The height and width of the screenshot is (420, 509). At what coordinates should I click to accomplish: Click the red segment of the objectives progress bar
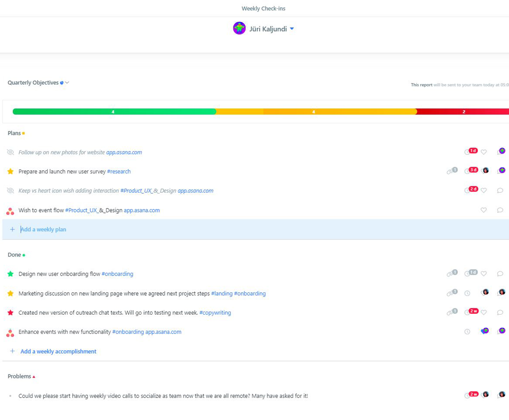click(x=463, y=112)
